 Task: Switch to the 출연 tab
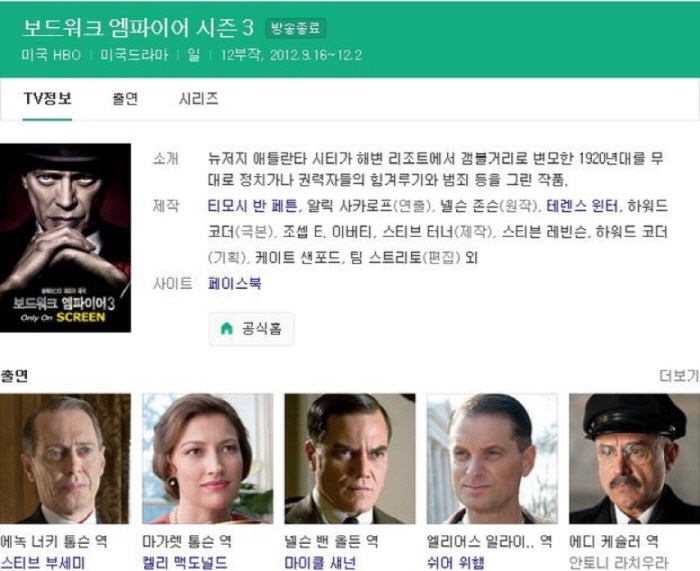click(125, 99)
